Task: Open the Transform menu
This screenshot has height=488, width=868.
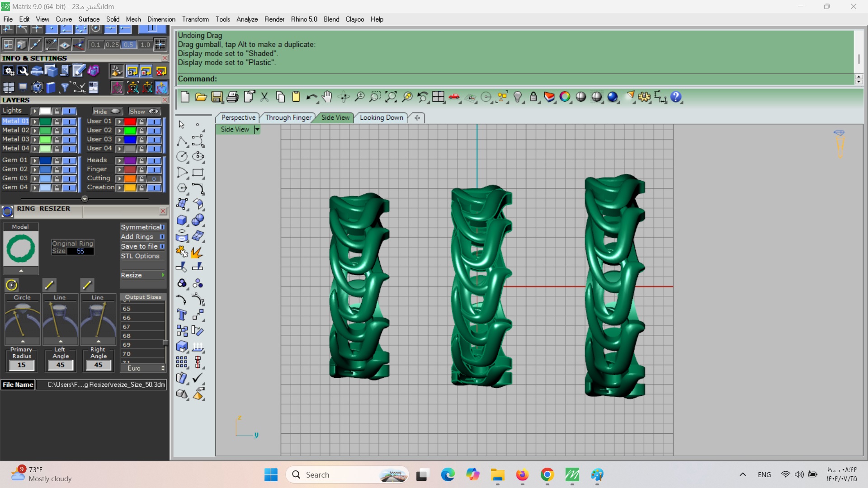Action: 195,19
